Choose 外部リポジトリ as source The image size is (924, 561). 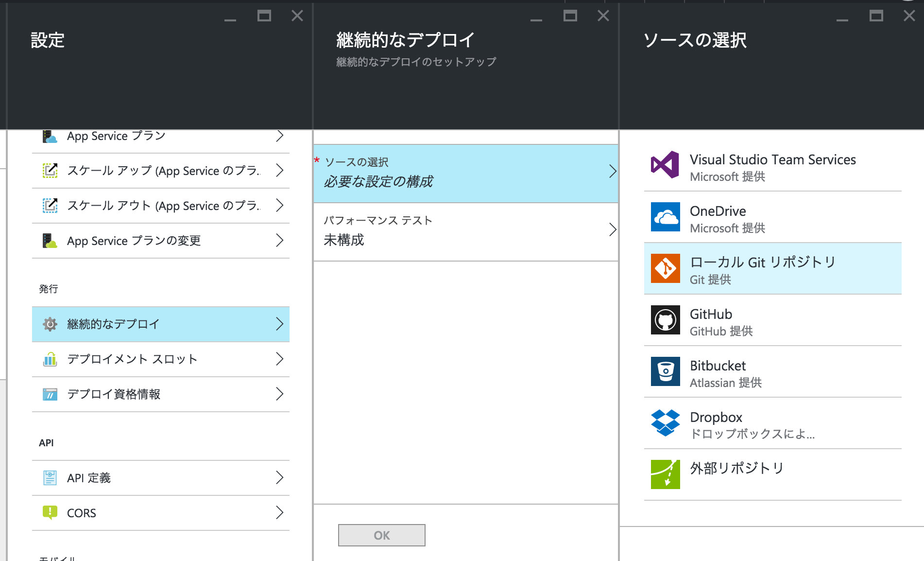point(773,474)
